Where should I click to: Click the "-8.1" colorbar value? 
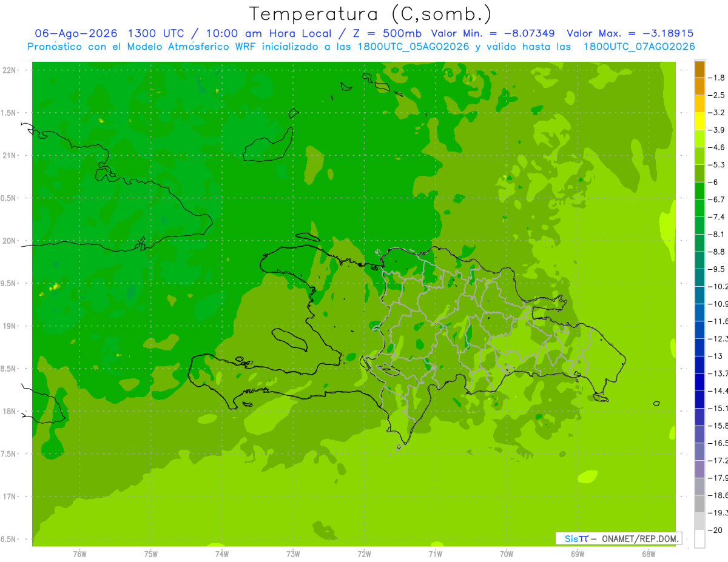(x=717, y=234)
